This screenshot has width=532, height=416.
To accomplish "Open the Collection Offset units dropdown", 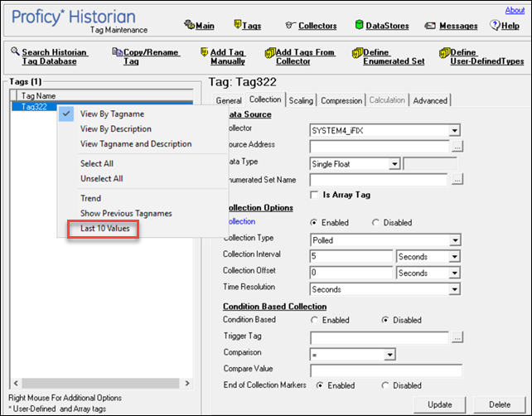I will tap(455, 273).
